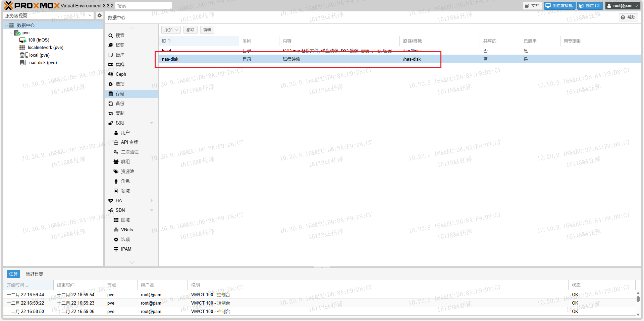Click the top 搜索 input field
Screen dimensions: 644x321
tap(144, 6)
